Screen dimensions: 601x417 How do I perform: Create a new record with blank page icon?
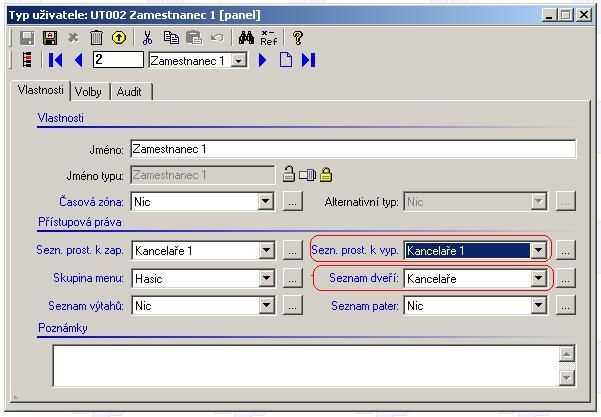tap(286, 60)
